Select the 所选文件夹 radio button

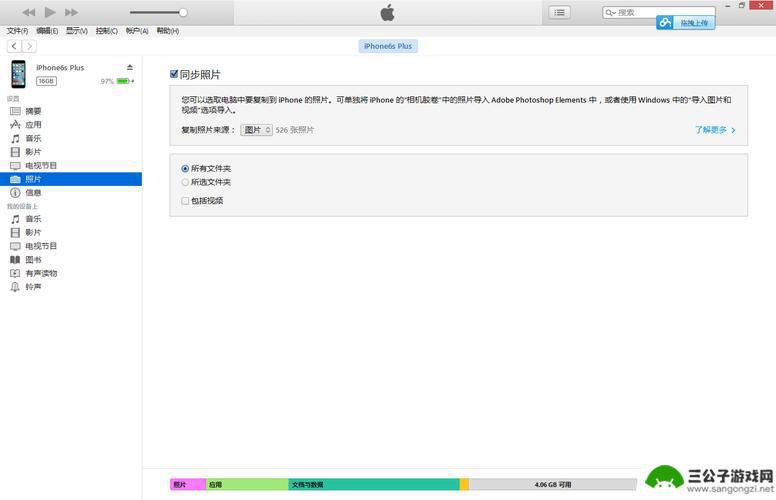coord(185,182)
